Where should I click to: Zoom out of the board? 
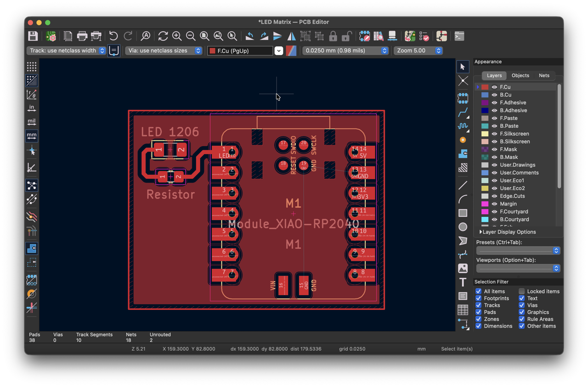(x=191, y=36)
